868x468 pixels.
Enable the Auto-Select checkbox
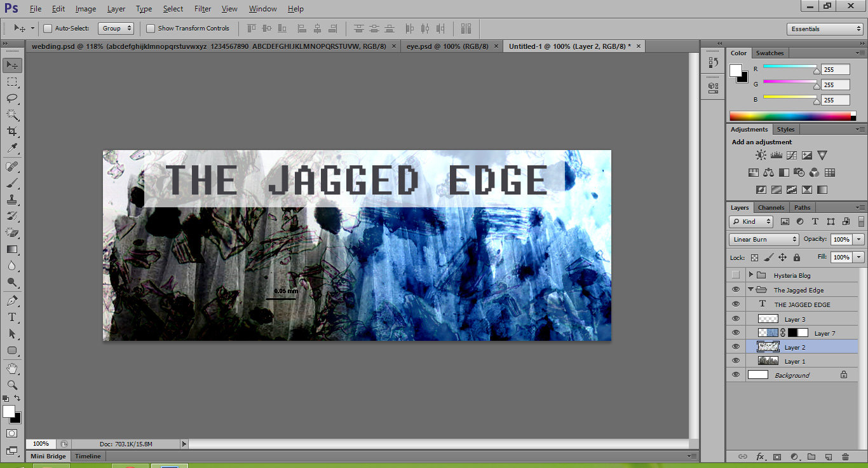47,28
